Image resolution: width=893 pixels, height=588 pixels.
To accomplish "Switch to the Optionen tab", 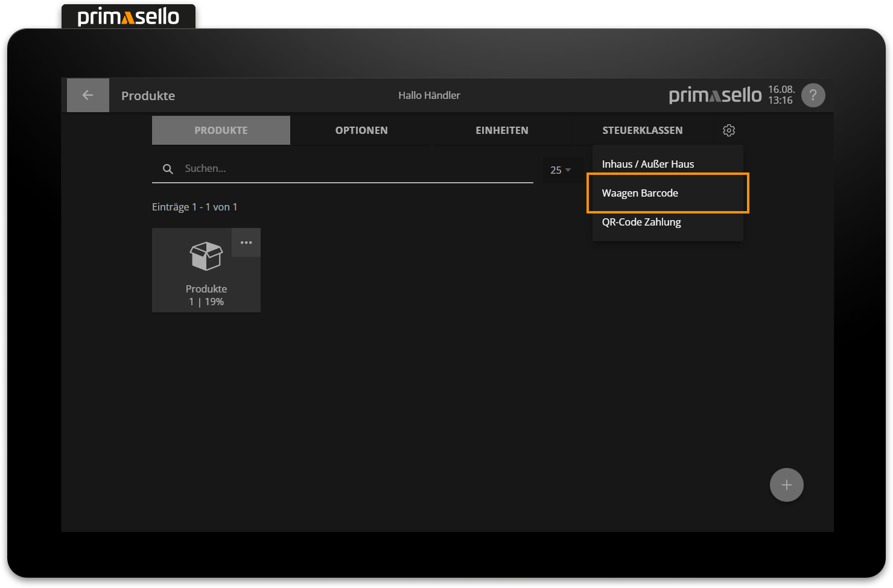I will 361,130.
